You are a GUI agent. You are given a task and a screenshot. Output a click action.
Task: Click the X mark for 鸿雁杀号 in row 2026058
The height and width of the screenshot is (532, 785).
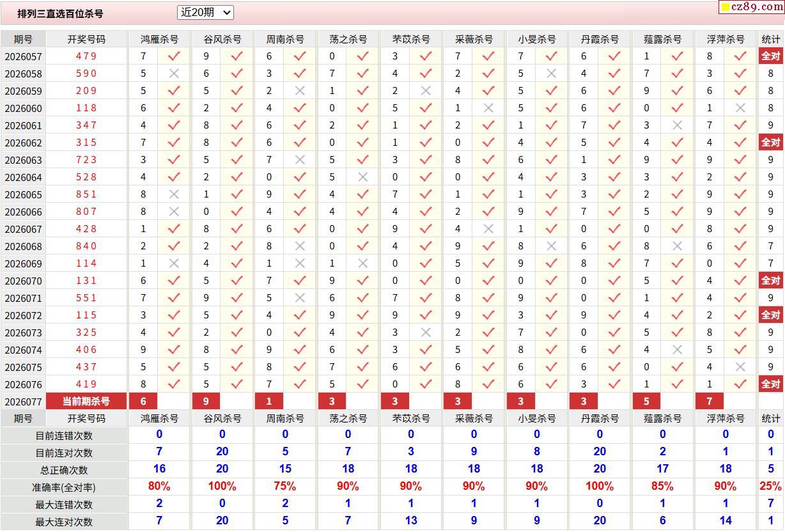point(173,74)
